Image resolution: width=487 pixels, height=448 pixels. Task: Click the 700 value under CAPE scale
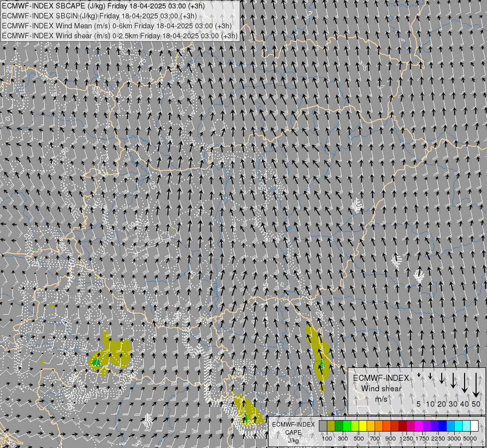(375, 439)
